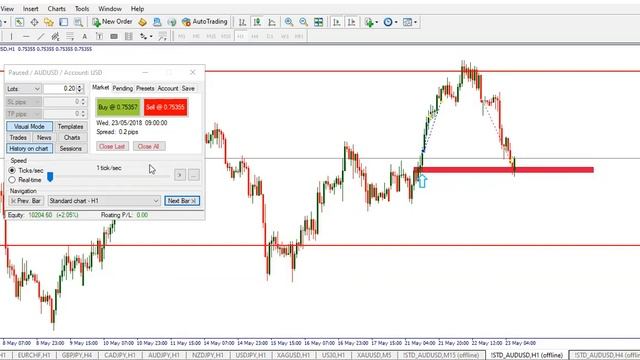This screenshot has height=360, width=640.
Task: Switch chart to line chart icon
Action: [x=272, y=22]
